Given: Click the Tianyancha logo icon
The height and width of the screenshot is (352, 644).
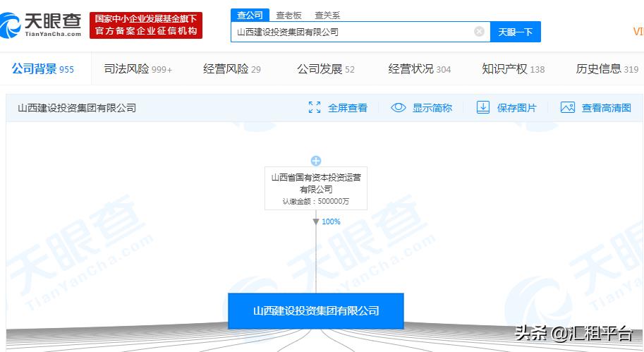Looking at the screenshot, I should click(13, 26).
